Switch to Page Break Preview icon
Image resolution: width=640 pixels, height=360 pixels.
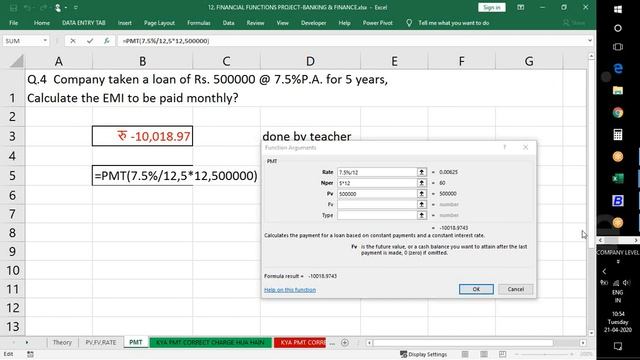tap(502, 354)
